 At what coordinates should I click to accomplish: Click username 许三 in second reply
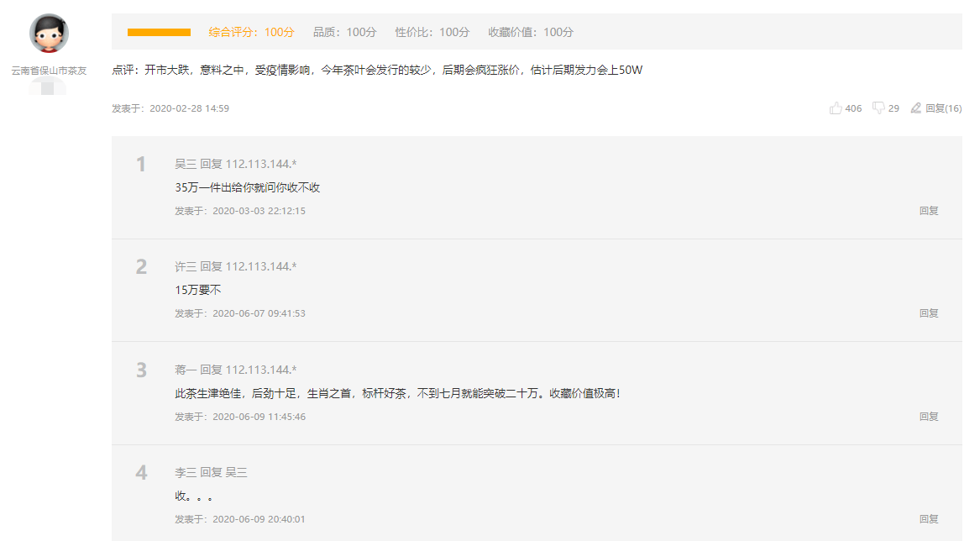186,266
